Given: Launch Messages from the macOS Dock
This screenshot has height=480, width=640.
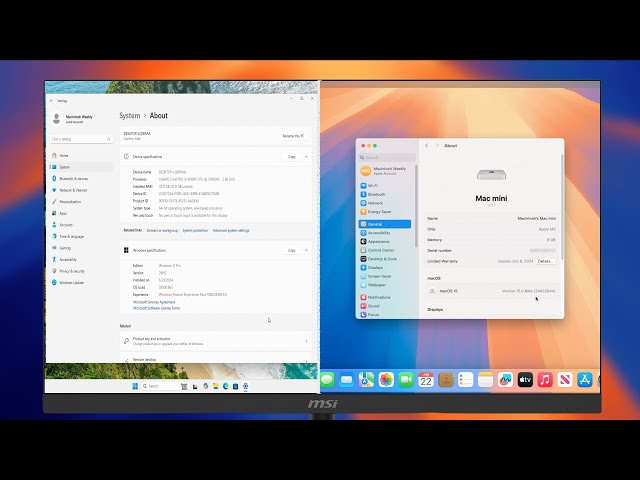Looking at the screenshot, I should [327, 380].
